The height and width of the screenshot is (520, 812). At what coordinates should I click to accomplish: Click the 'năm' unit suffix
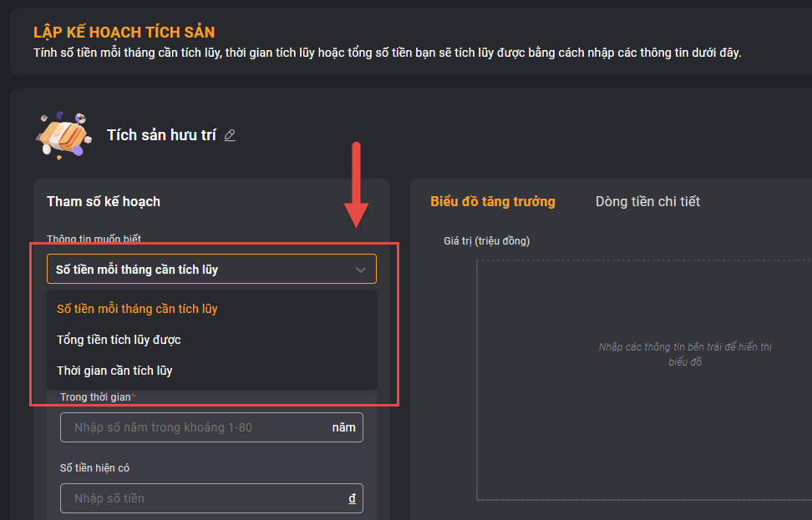(x=344, y=428)
